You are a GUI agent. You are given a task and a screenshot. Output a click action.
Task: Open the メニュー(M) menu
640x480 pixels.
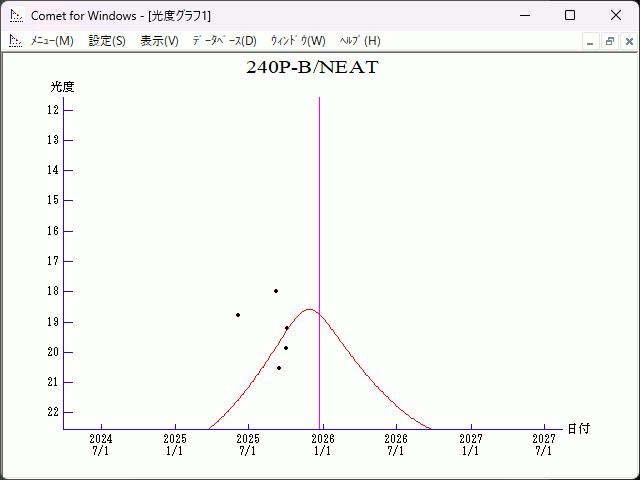click(52, 41)
